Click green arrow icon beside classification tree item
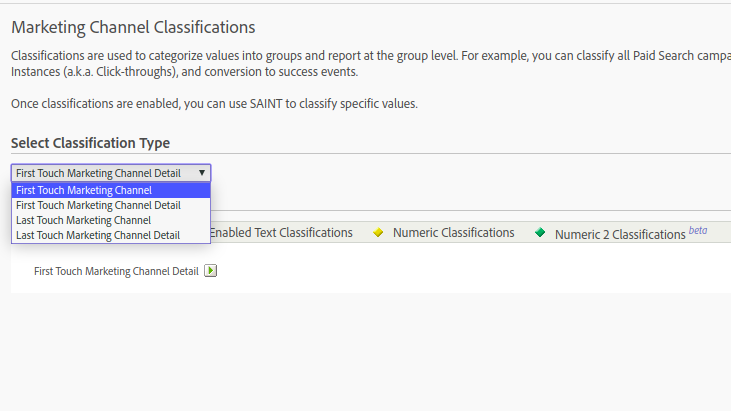 pyautogui.click(x=210, y=270)
